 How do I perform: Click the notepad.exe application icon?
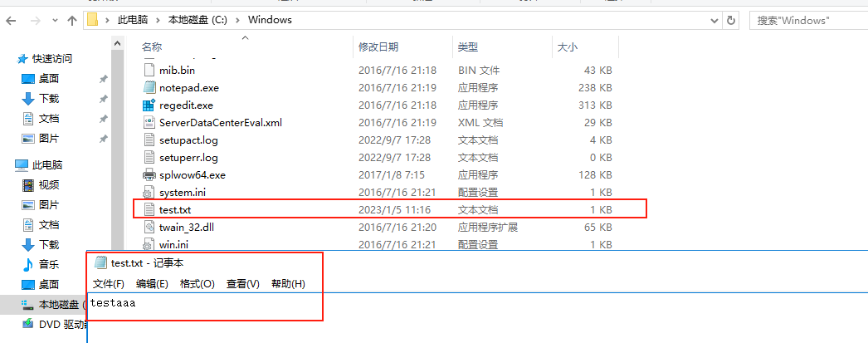pyautogui.click(x=149, y=87)
